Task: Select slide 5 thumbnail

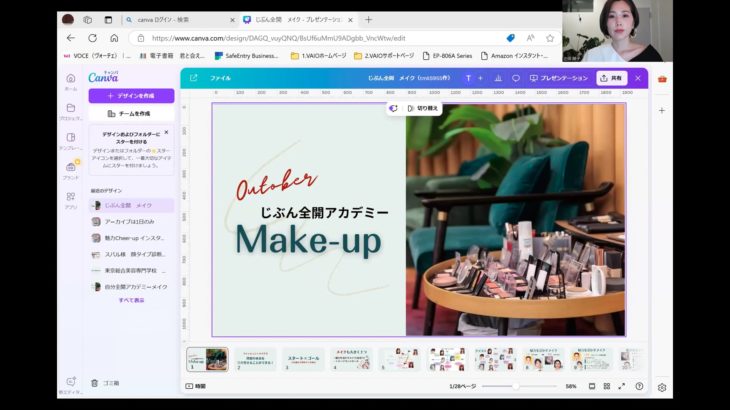Action: coord(399,359)
